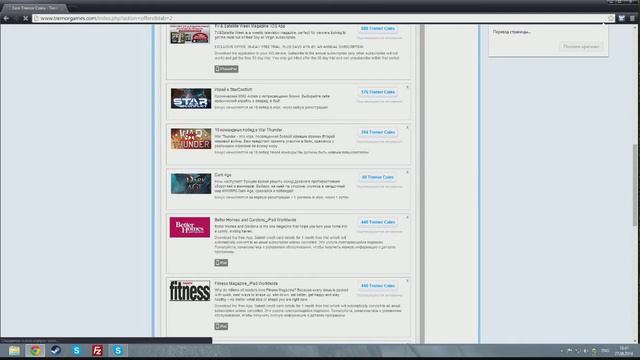Dismiss the Better Homes offer with its x
This screenshot has width=640, height=360.
(x=407, y=217)
